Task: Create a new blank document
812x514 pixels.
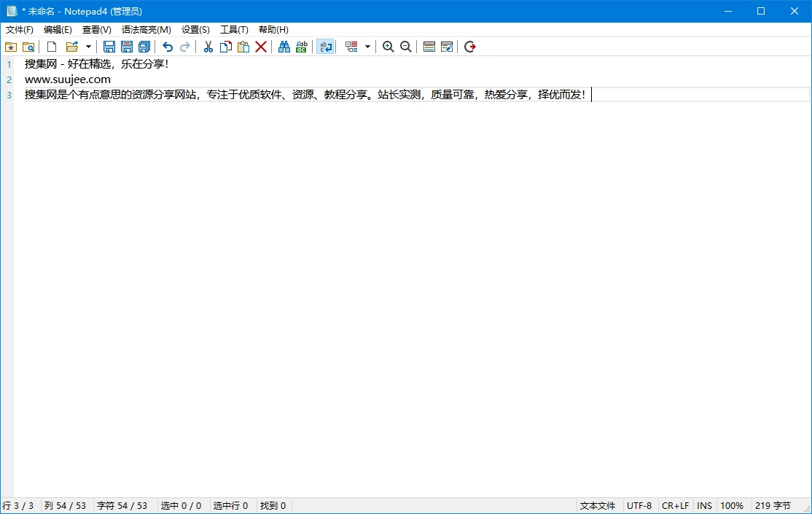Action: point(52,47)
